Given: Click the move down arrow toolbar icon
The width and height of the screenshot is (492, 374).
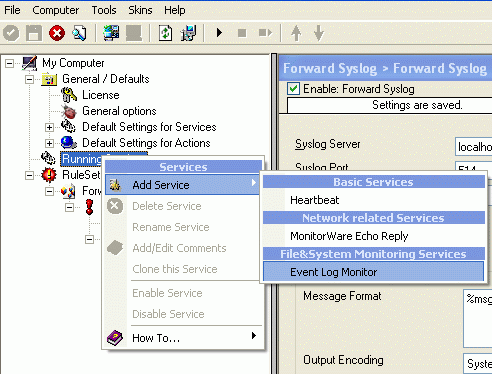Looking at the screenshot, I should pos(319,33).
